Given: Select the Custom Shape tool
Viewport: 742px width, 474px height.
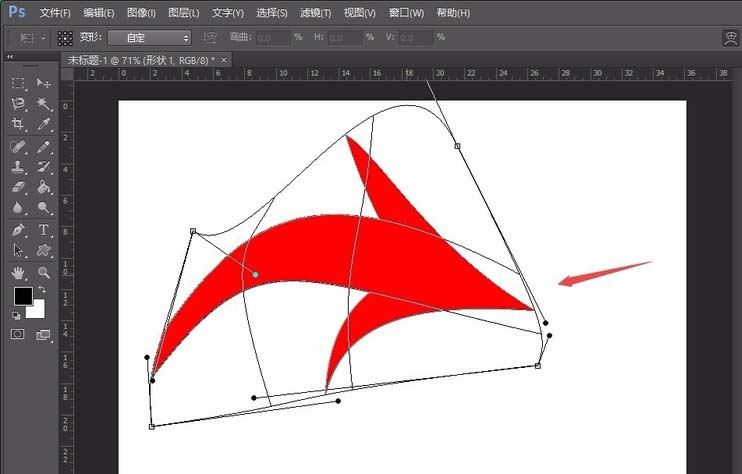Looking at the screenshot, I should click(x=44, y=250).
